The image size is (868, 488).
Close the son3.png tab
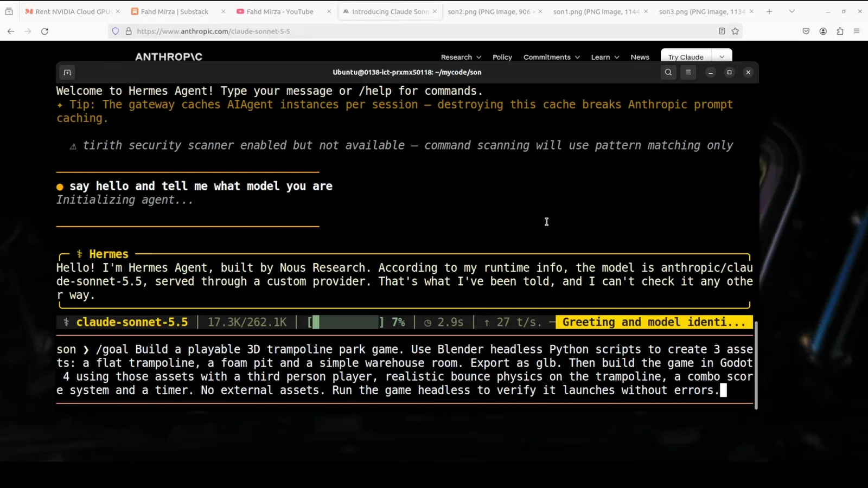point(751,11)
